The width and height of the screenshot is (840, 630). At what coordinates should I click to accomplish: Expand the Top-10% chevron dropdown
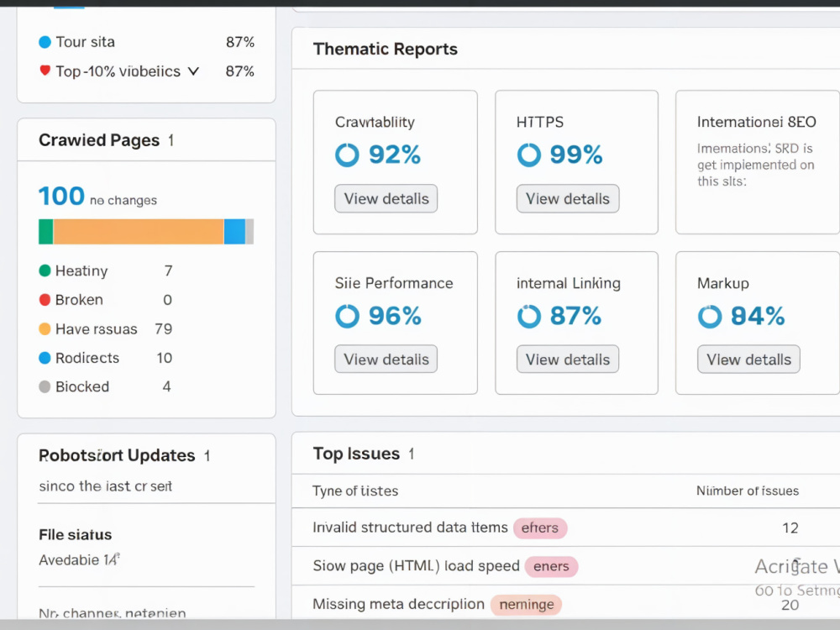[x=194, y=71]
